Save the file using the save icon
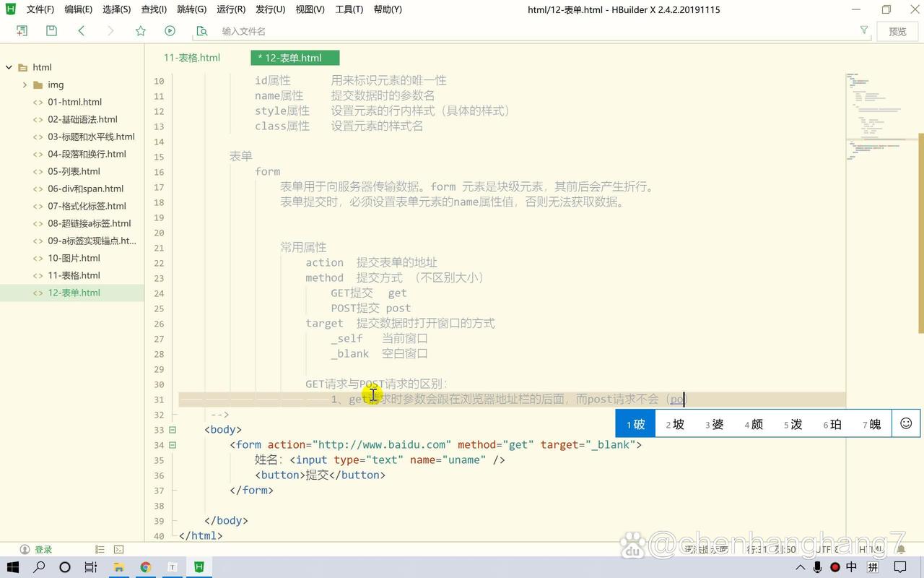This screenshot has height=578, width=924. [51, 30]
